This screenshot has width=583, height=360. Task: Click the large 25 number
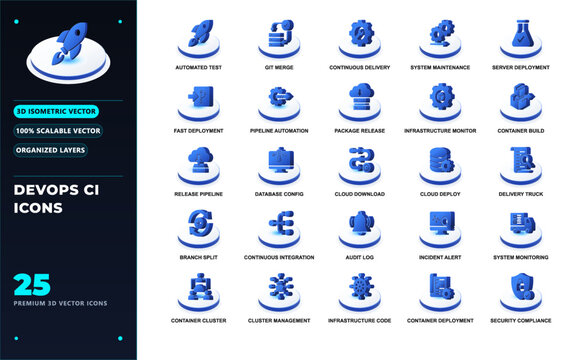point(32,285)
